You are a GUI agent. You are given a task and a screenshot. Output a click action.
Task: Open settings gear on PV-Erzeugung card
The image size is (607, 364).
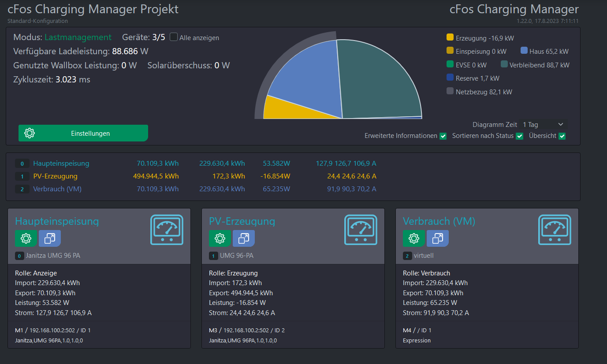220,238
